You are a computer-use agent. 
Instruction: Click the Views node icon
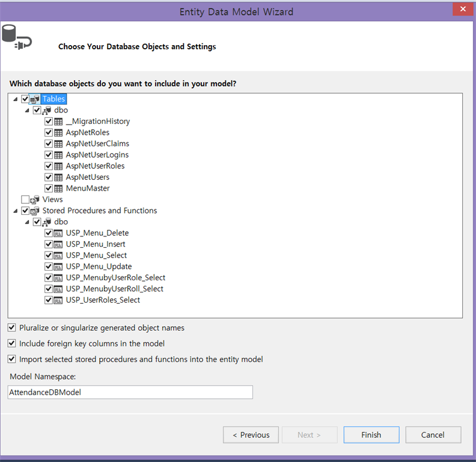(x=35, y=200)
